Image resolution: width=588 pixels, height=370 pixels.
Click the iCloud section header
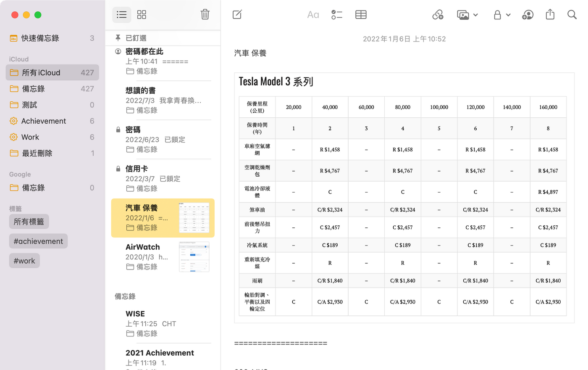pyautogui.click(x=19, y=59)
